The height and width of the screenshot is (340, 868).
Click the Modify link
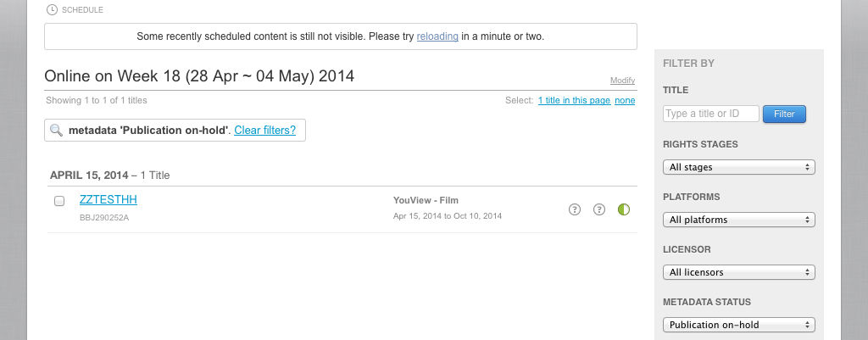coord(622,81)
